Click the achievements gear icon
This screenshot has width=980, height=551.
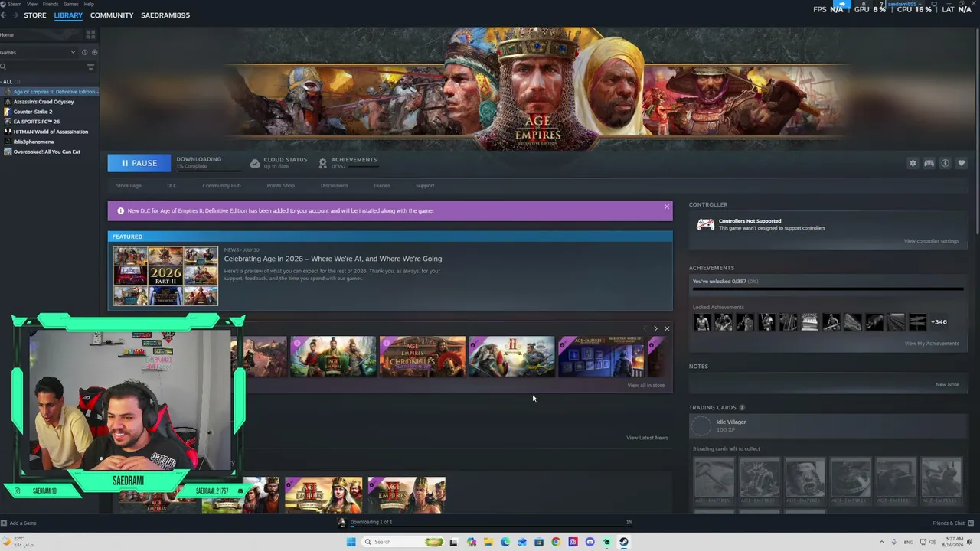pyautogui.click(x=322, y=163)
